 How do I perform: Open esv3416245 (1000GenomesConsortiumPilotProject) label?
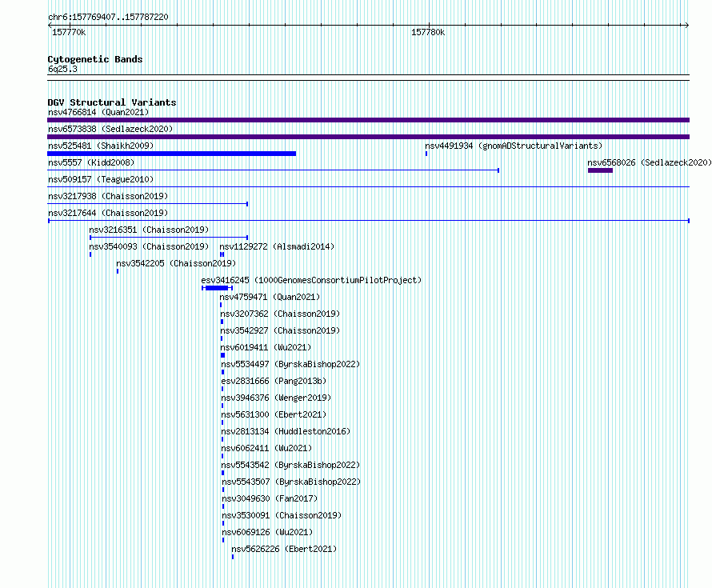[x=311, y=280]
